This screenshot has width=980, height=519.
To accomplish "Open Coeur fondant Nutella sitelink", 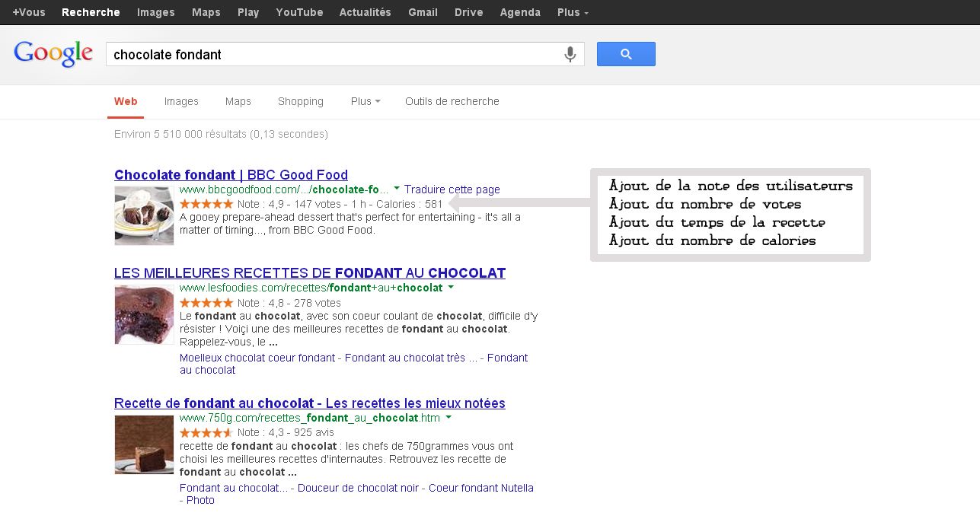I will [481, 488].
